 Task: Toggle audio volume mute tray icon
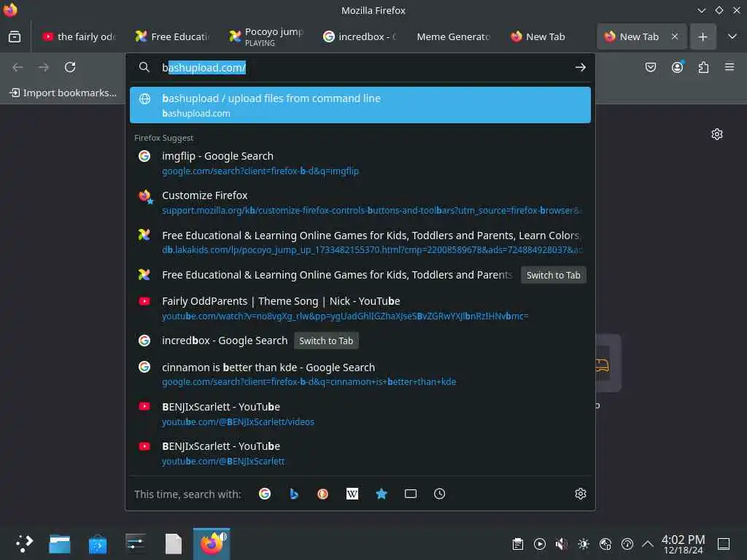pyautogui.click(x=562, y=544)
